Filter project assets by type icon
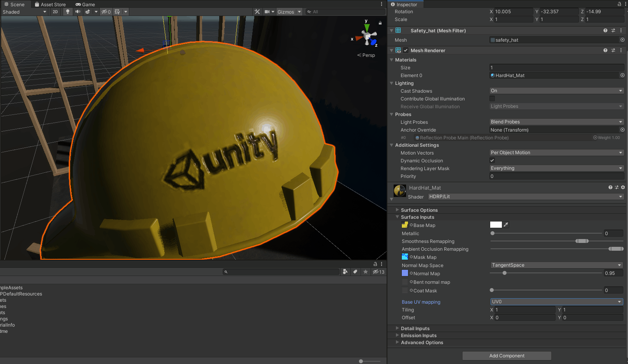 pyautogui.click(x=345, y=272)
